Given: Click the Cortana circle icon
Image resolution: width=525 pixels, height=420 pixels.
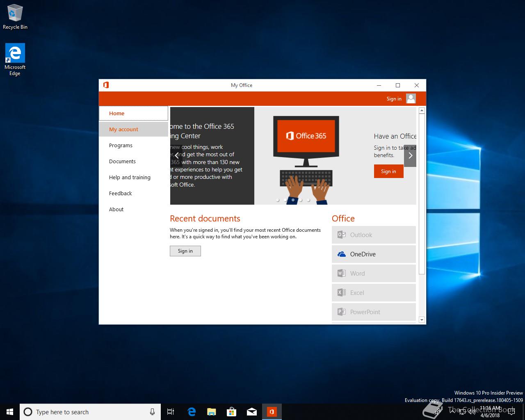Looking at the screenshot, I should (x=28, y=412).
